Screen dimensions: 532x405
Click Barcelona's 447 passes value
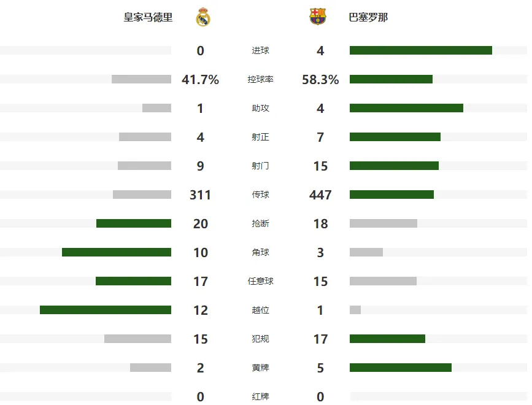pos(320,195)
